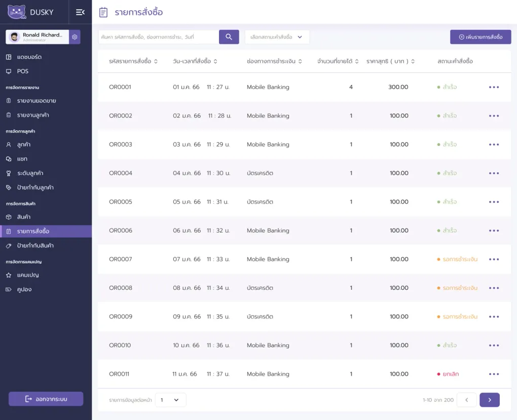The image size is (517, 420).
Task: Open profile settings gear icon
Action: coord(75,37)
